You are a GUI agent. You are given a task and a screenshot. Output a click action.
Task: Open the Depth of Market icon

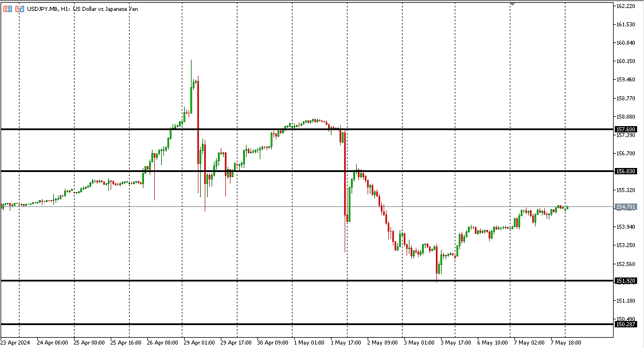[8, 9]
